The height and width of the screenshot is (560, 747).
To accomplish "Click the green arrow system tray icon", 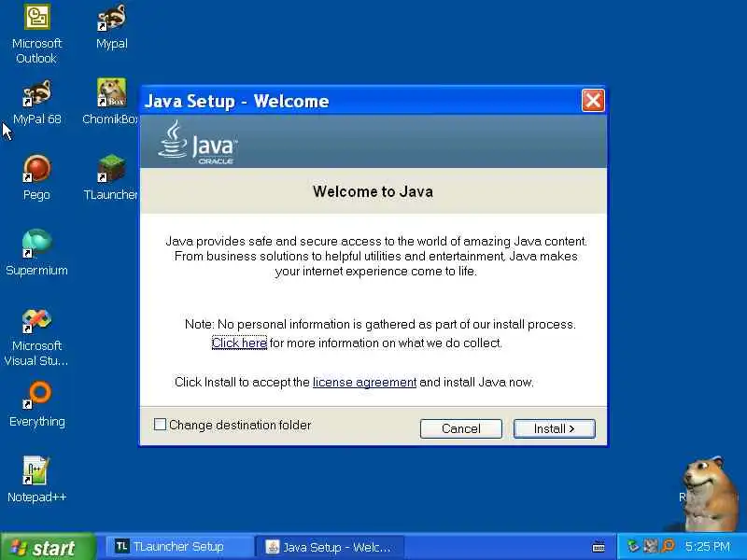I will [x=633, y=546].
